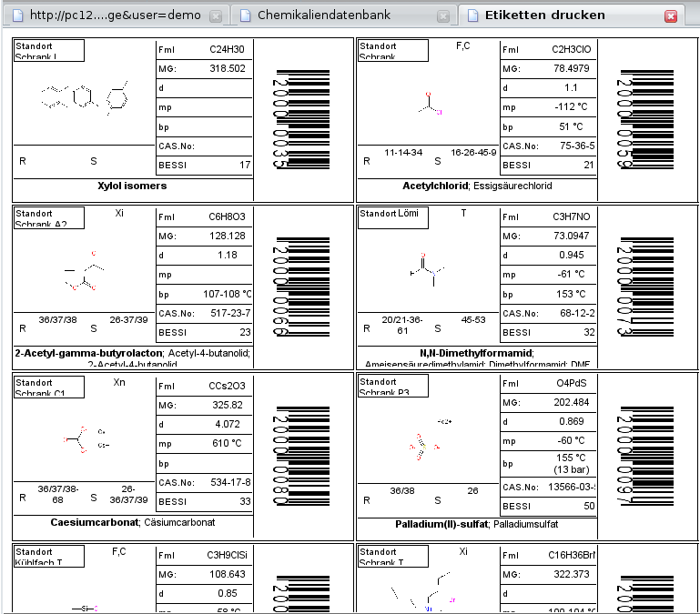
Task: Click formula value C3H7NO
Action: point(571,216)
